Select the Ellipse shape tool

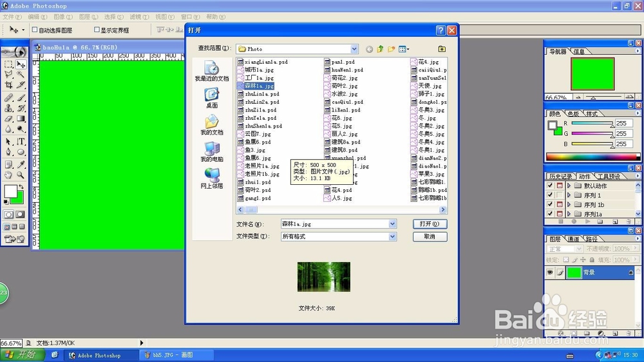click(21, 152)
